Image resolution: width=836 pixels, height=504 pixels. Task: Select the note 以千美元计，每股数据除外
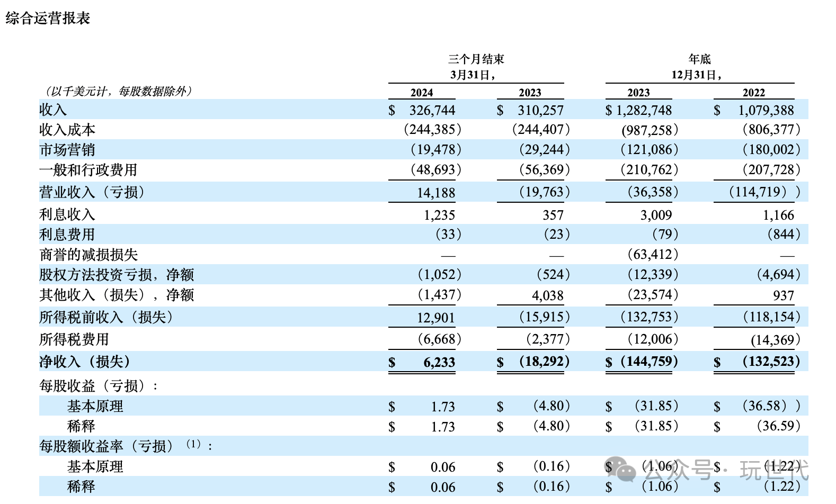(x=119, y=91)
